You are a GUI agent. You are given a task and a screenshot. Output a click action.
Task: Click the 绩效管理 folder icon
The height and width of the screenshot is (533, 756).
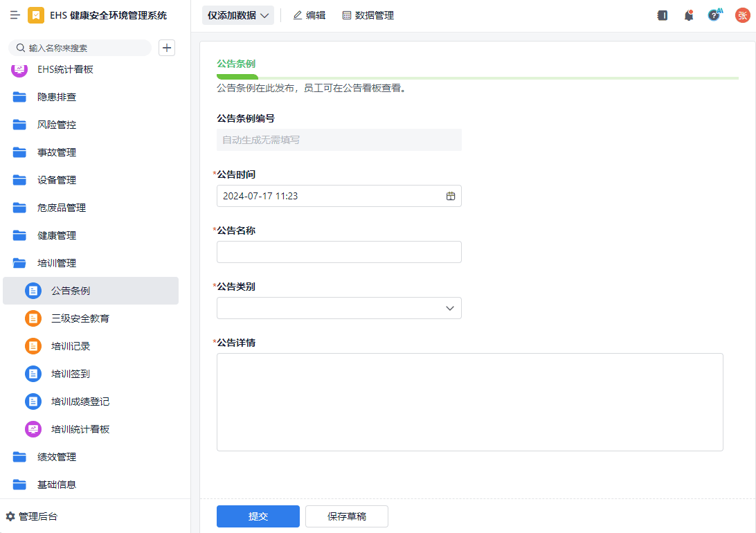pyautogui.click(x=19, y=457)
